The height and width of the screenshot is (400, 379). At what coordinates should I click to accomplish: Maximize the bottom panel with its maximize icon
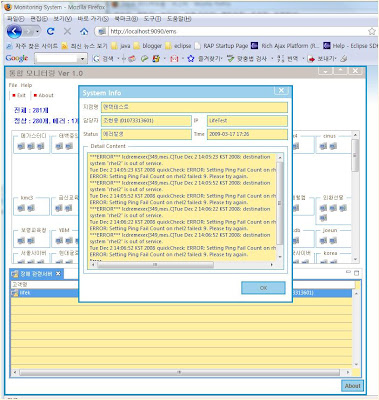pyautogui.click(x=356, y=273)
